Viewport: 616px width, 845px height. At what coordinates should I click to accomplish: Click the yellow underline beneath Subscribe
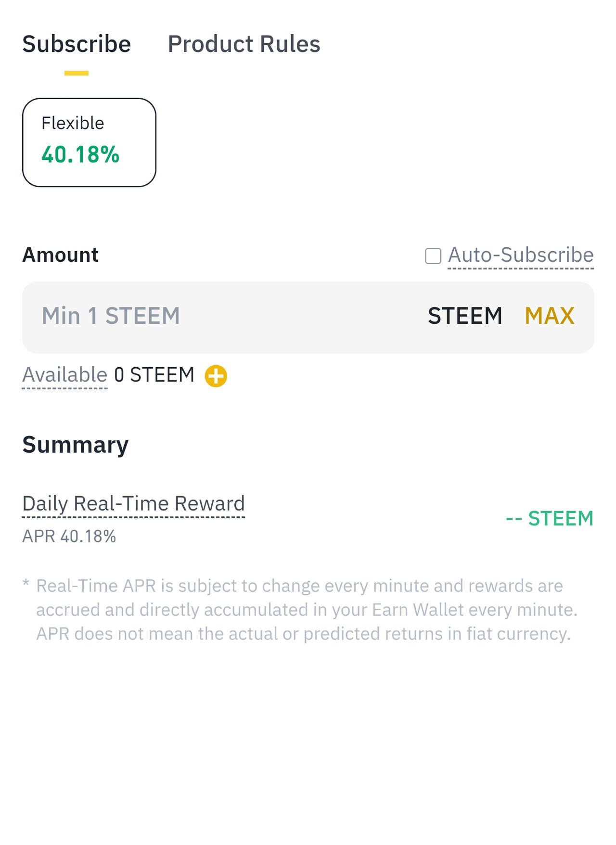[x=77, y=73]
